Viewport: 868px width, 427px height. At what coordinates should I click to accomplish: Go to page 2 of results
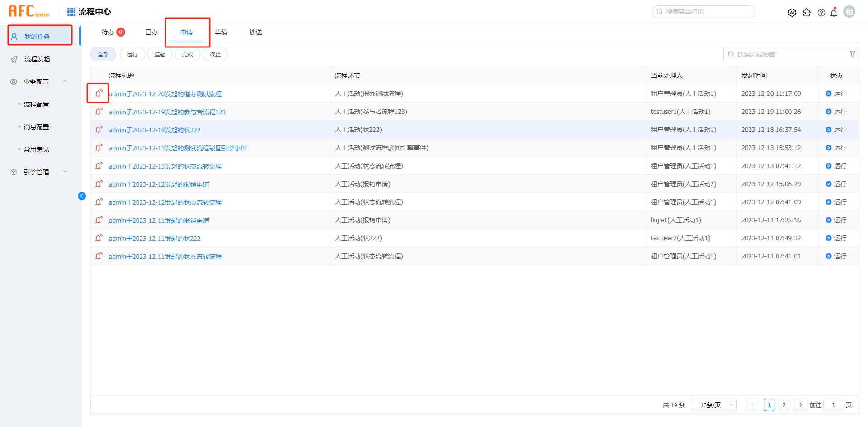click(784, 405)
